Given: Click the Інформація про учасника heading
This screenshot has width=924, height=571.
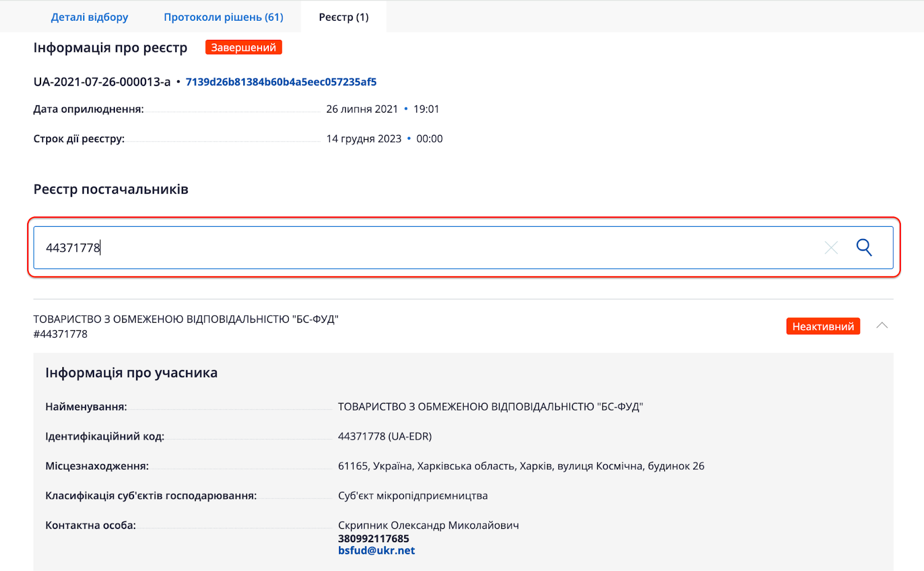Looking at the screenshot, I should (132, 373).
